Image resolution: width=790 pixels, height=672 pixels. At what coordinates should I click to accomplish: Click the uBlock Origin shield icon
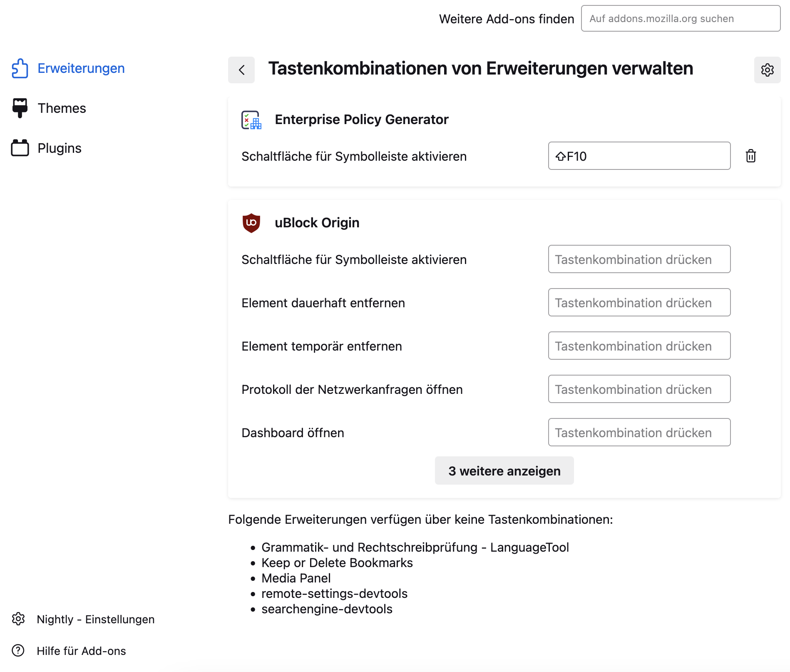point(251,223)
